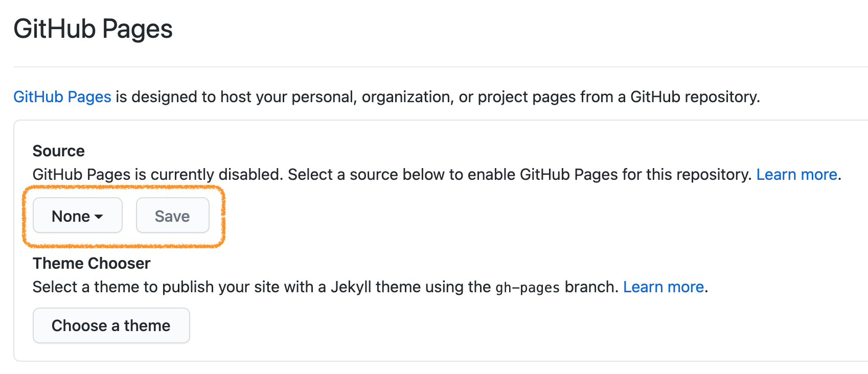868x374 pixels.
Task: Click the word Jekyll in theme description
Action: (x=351, y=287)
